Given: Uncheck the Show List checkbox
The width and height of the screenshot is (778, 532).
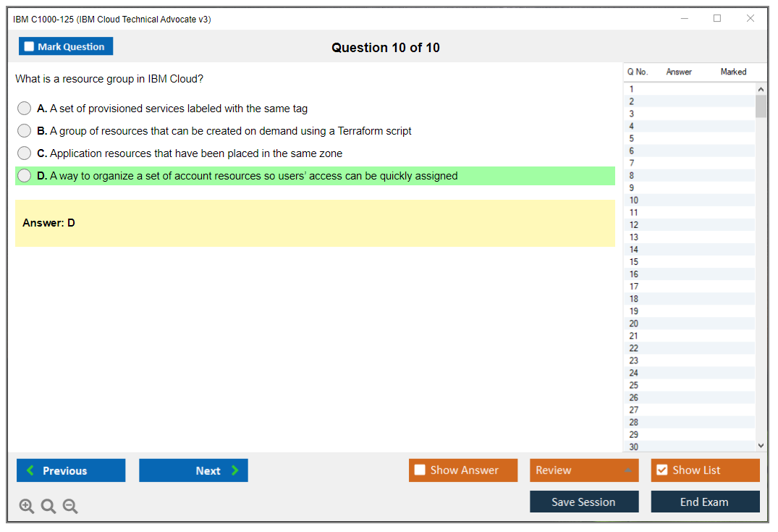Looking at the screenshot, I should tap(661, 470).
